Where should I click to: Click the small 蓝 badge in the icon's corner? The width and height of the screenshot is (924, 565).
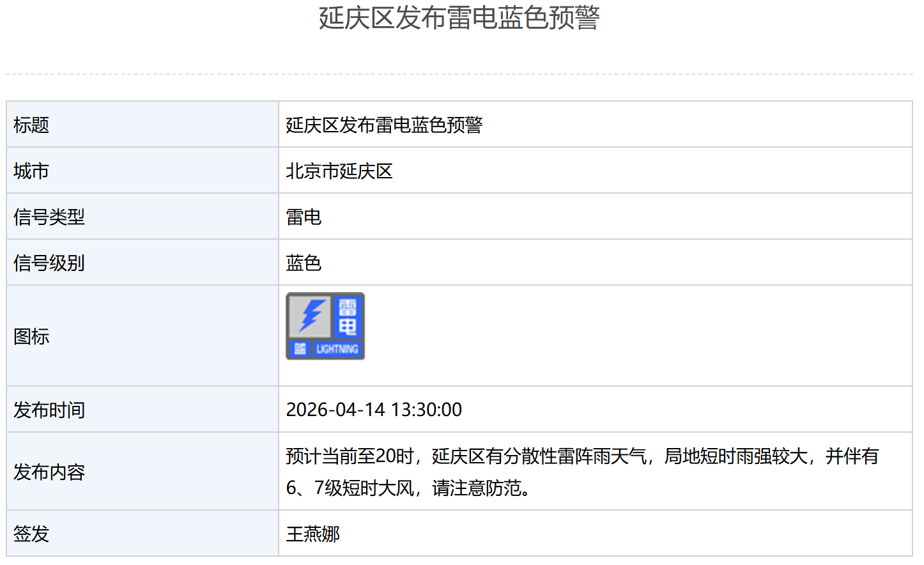tap(299, 349)
